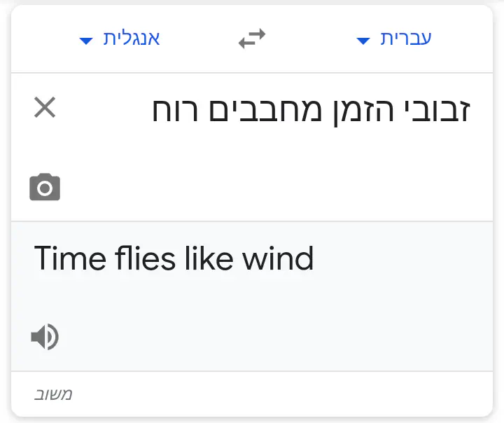Click the arrow beside אנגלית
The image size is (504, 423).
tap(86, 41)
